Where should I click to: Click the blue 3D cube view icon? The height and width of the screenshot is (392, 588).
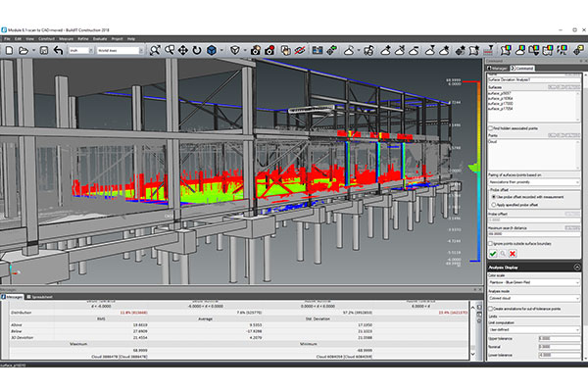pyautogui.click(x=210, y=49)
